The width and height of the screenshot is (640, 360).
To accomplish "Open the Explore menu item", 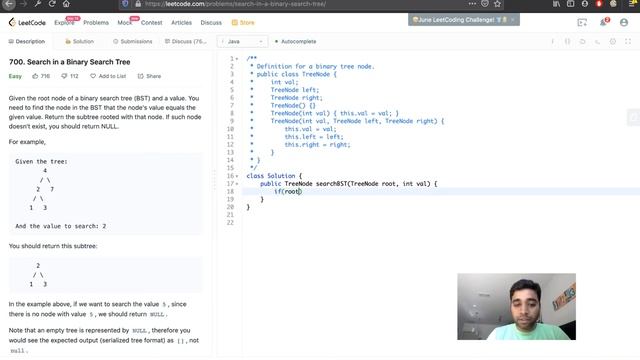I will coord(64,22).
